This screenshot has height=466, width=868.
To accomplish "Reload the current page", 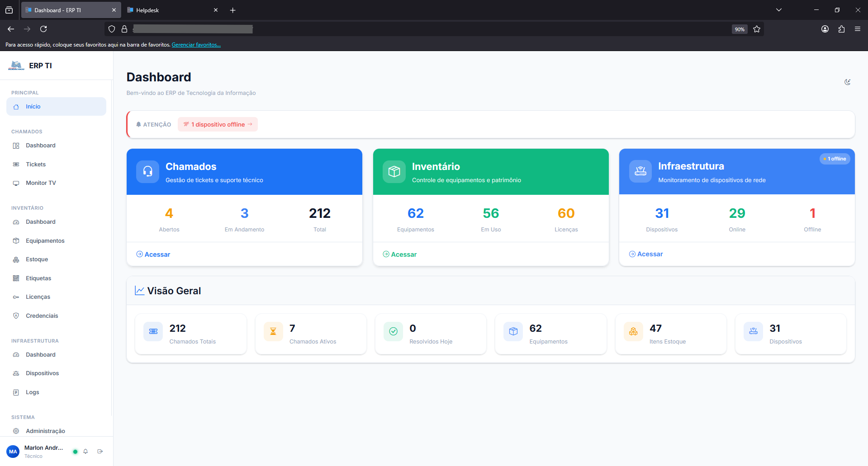I will click(43, 29).
